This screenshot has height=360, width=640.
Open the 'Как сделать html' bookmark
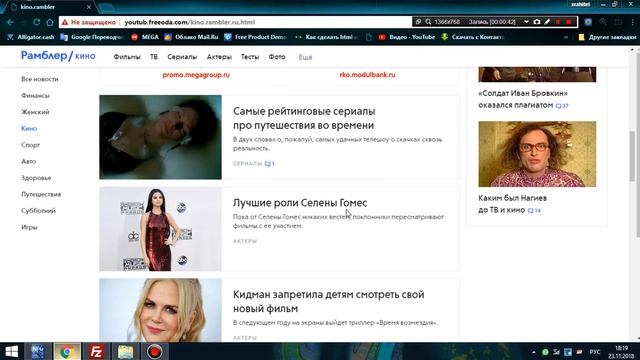tap(327, 37)
